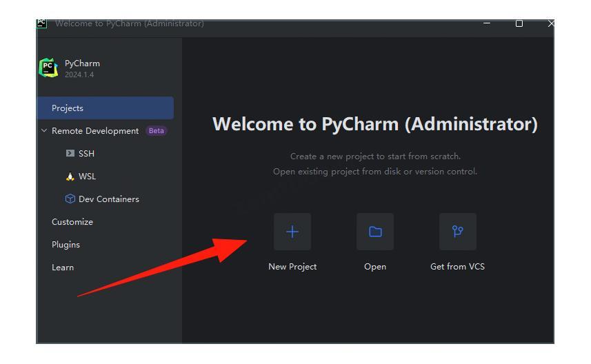The width and height of the screenshot is (591, 364).
Task: Select the Projects tab
Action: click(106, 108)
